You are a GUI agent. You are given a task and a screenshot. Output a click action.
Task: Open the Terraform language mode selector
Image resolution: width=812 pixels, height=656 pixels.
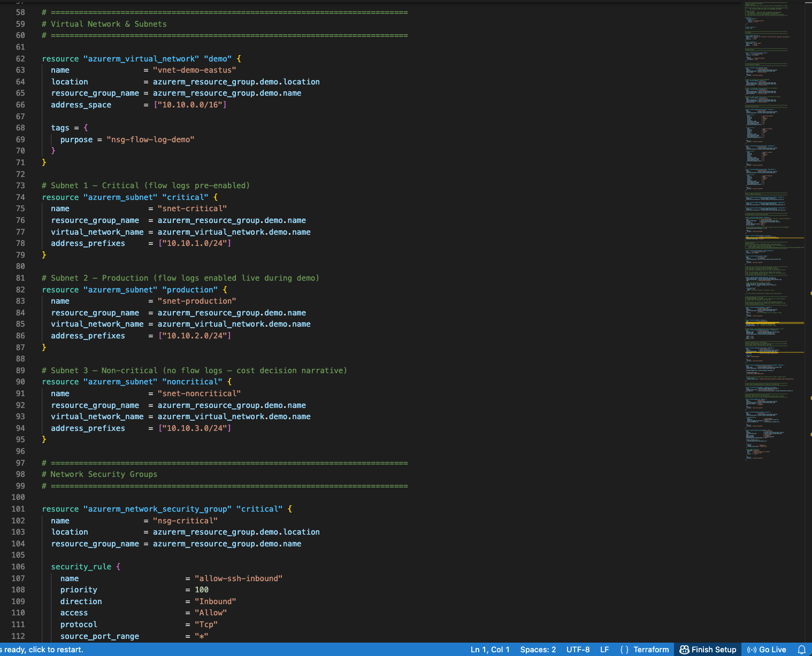(x=650, y=649)
